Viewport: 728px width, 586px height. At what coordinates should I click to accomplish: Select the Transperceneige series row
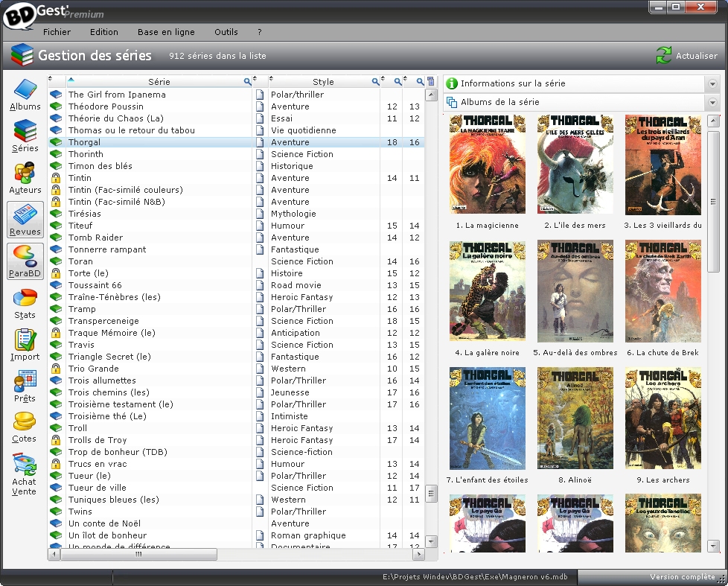point(236,321)
